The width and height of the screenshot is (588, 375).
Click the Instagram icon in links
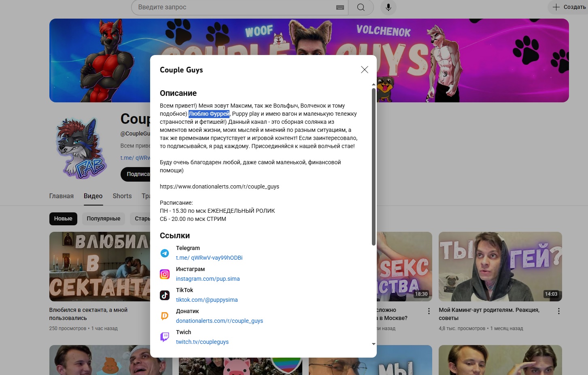tap(165, 274)
